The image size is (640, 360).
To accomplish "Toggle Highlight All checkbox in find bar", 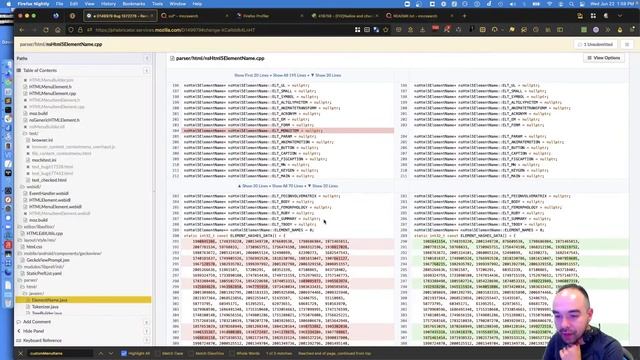I will click(124, 353).
